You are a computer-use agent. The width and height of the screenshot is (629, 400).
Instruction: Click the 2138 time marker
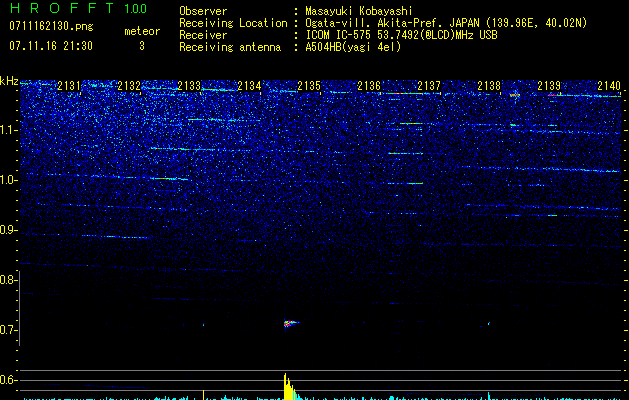[x=489, y=86]
